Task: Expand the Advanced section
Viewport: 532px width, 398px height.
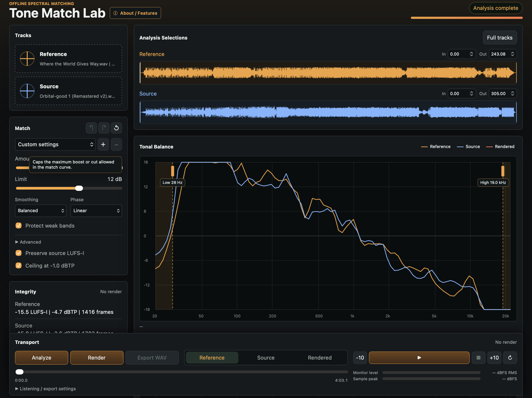Action: point(28,242)
